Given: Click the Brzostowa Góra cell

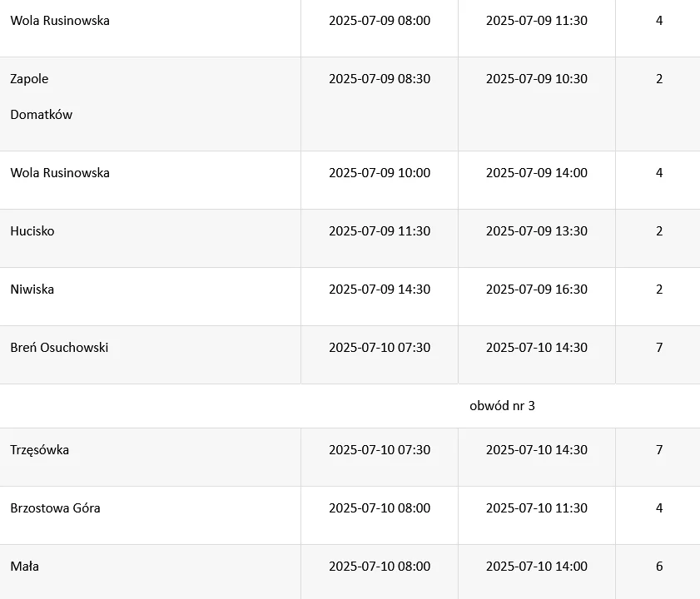Looking at the screenshot, I should 56,508.
